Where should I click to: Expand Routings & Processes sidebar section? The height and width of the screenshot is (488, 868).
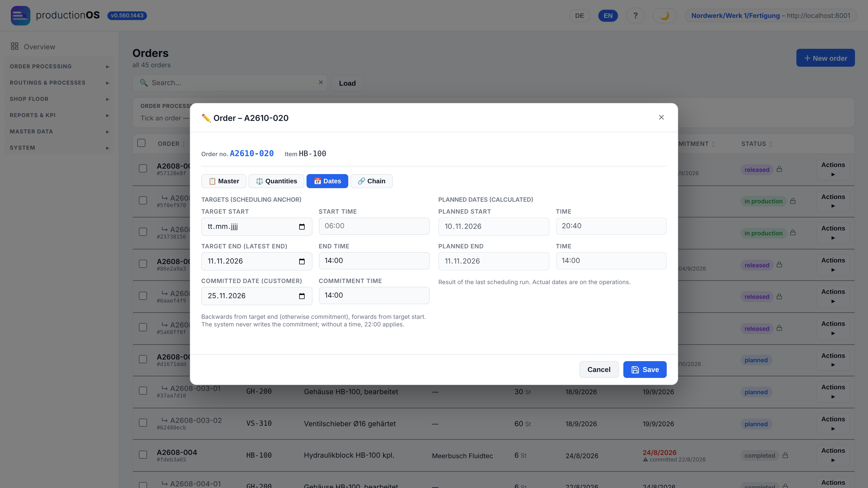(x=59, y=82)
